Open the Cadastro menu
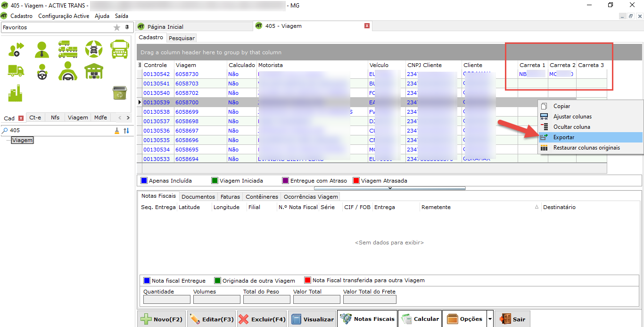Screen dimensions: 644x327 [x=22, y=16]
